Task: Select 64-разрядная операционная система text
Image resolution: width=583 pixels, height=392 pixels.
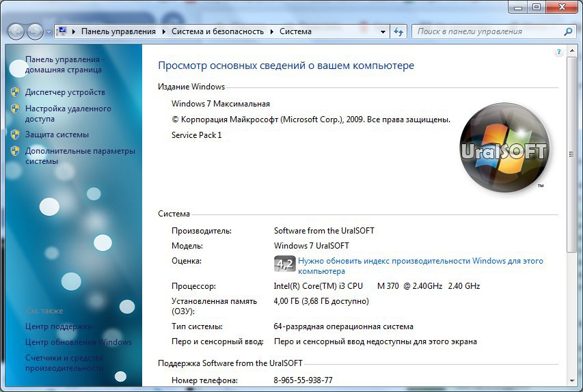Action: point(344,326)
